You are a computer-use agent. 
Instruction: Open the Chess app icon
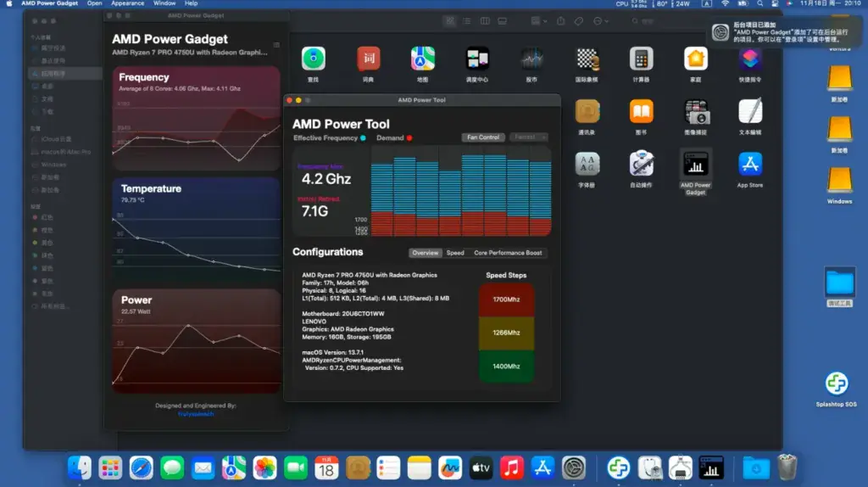pyautogui.click(x=587, y=59)
